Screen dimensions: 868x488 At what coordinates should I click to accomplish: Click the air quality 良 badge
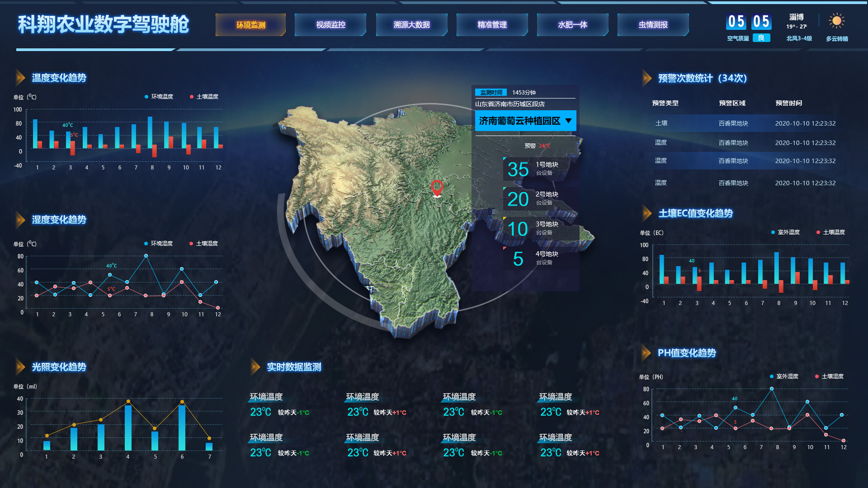click(x=761, y=38)
